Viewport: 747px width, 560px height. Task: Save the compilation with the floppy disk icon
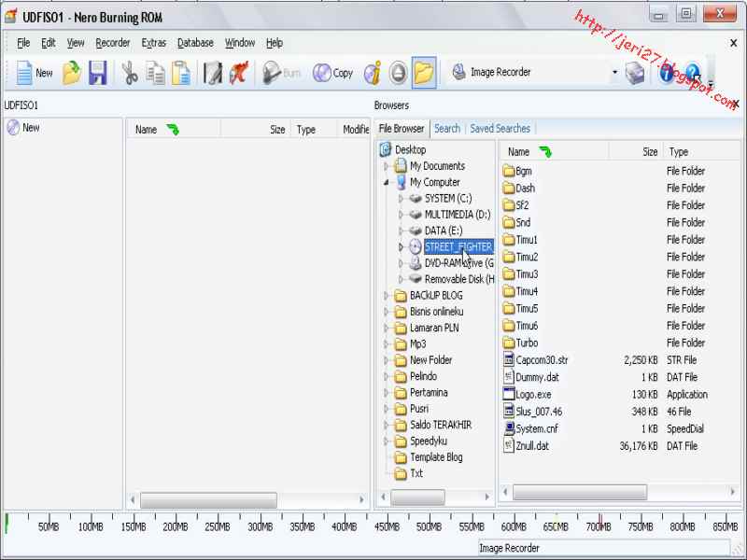point(98,73)
